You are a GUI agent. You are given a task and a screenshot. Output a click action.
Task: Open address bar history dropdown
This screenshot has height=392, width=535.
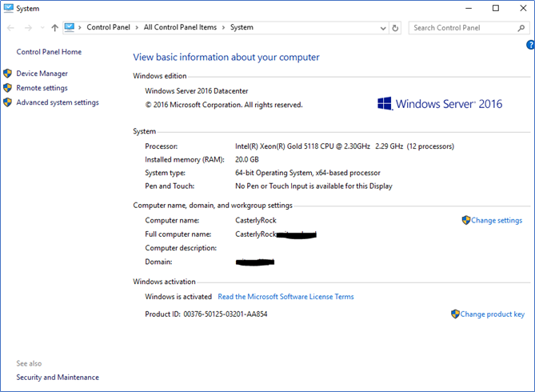point(383,28)
